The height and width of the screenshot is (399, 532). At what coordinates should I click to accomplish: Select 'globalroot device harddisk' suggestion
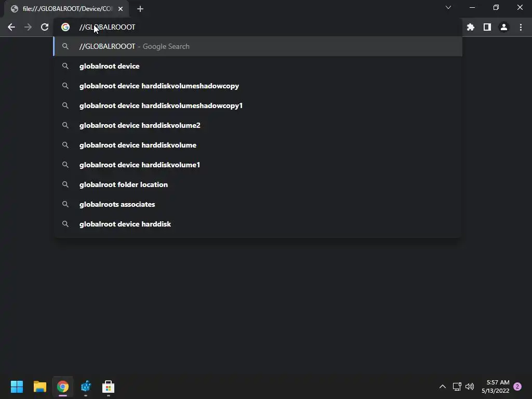coord(258,224)
